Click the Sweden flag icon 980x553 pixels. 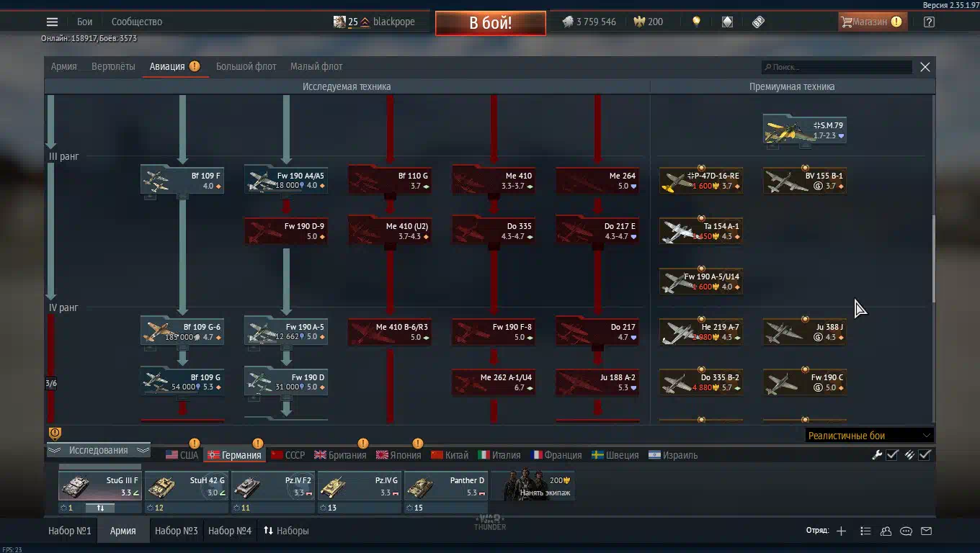[x=597, y=455]
